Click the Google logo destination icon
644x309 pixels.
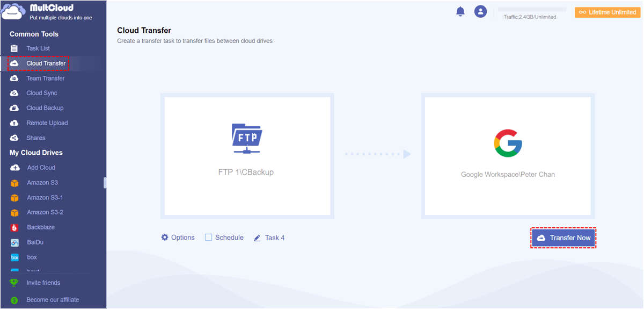point(508,143)
